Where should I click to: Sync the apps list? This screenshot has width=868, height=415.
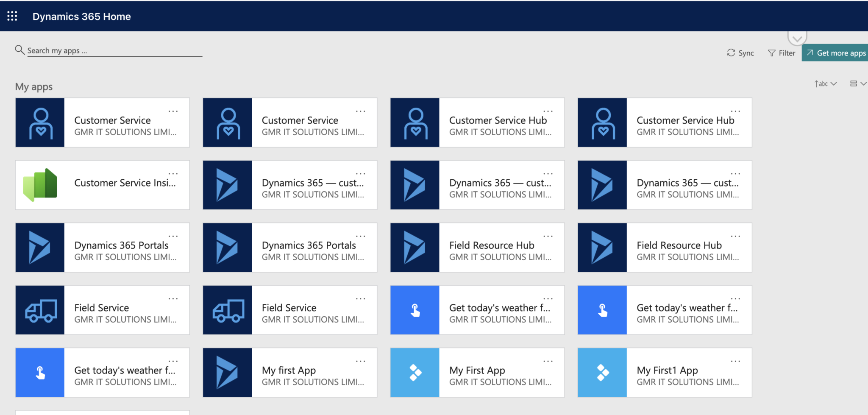740,53
